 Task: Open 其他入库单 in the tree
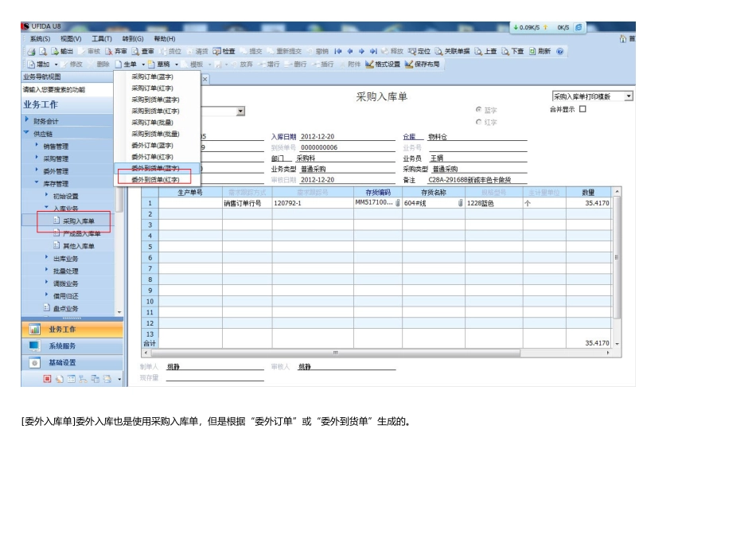(79, 247)
